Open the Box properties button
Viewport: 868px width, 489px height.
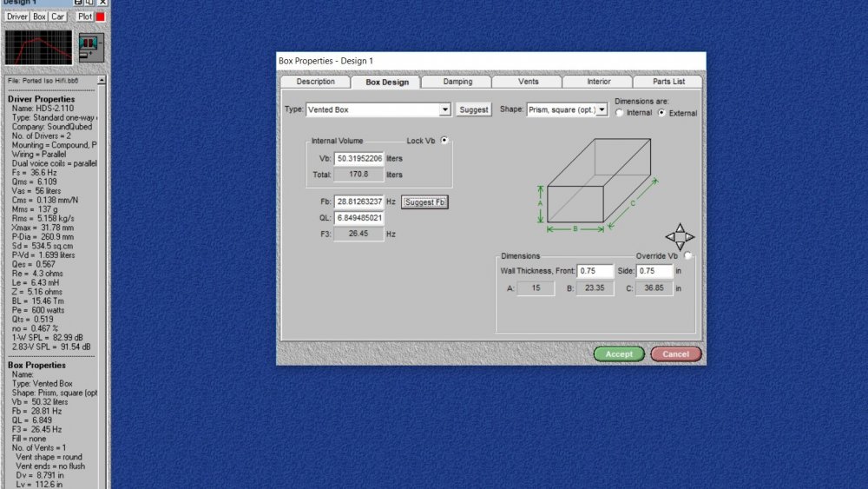[x=39, y=17]
